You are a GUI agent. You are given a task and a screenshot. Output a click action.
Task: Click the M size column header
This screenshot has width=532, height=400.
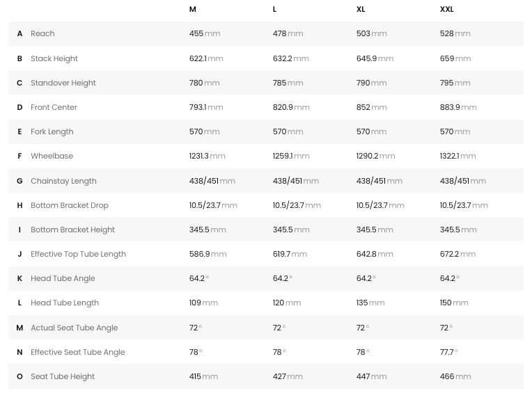pyautogui.click(x=193, y=10)
